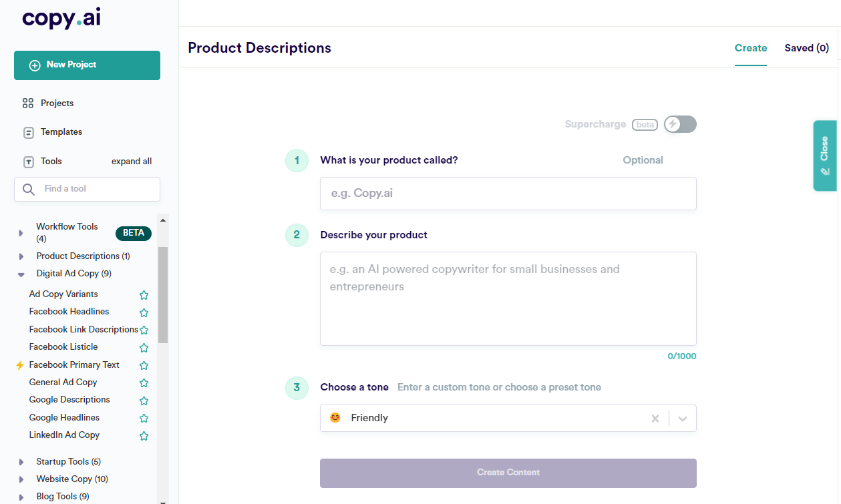
Task: Click the tools list scrollbar thumb
Action: (x=163, y=294)
